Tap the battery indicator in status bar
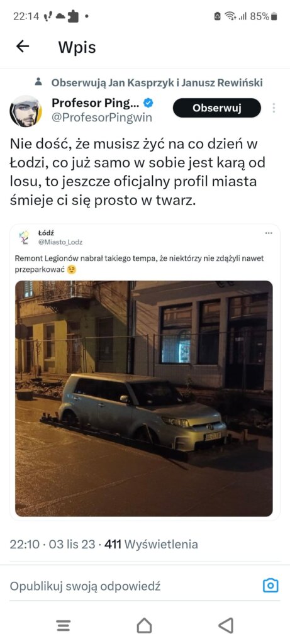 pos(274,16)
